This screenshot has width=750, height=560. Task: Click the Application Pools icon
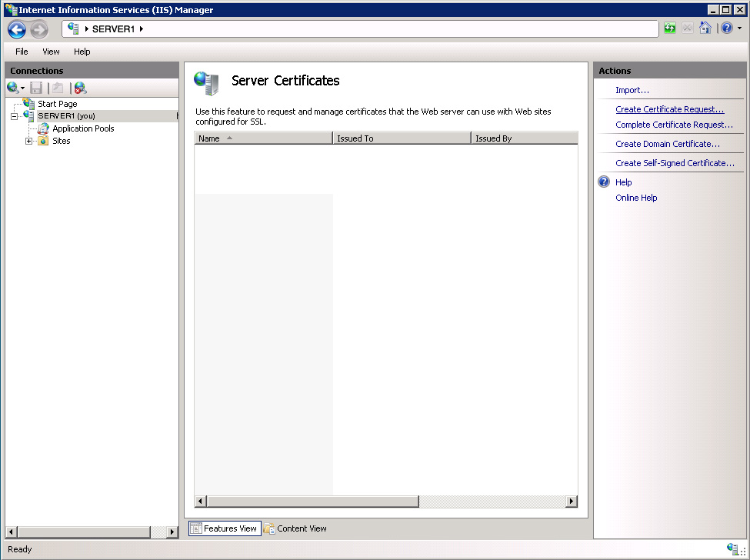point(43,128)
